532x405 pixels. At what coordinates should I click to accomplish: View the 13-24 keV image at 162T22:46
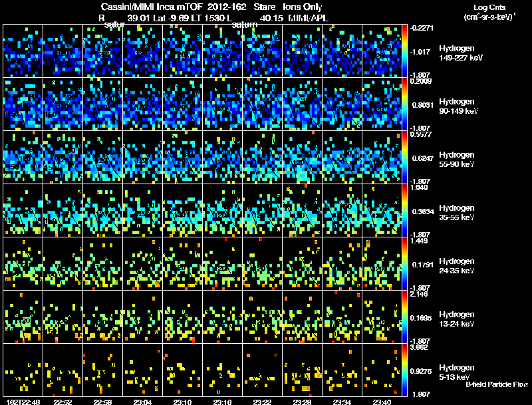click(23, 317)
